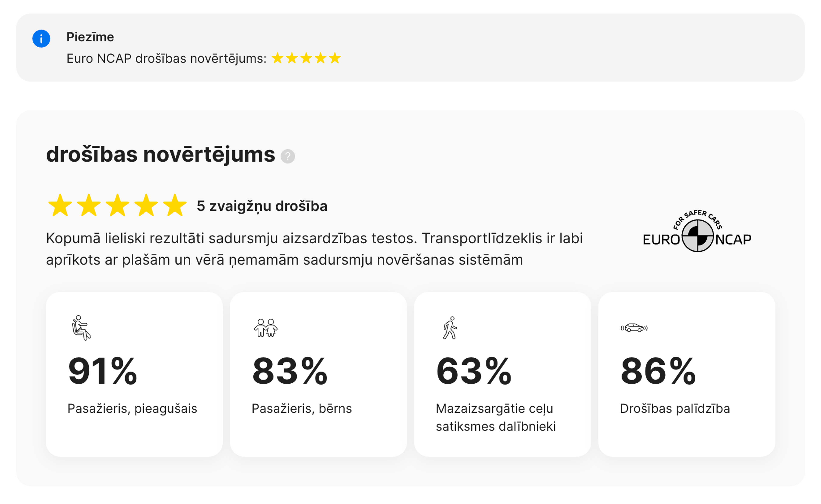Click the 5 zvaigžņu drošība label
Viewport: 821px width, 504px height.
pos(262,206)
